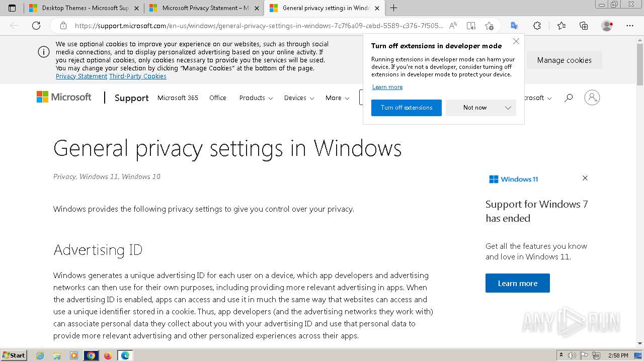This screenshot has width=644, height=362.
Task: Open the taskbar clock showing 2:58 PM
Action: point(618,355)
